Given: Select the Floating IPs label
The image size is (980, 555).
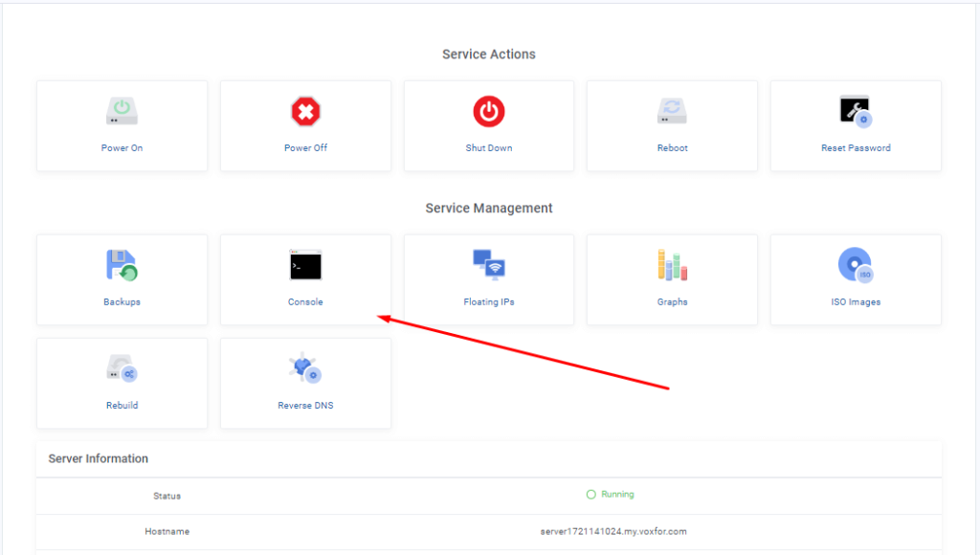Looking at the screenshot, I should (x=488, y=302).
